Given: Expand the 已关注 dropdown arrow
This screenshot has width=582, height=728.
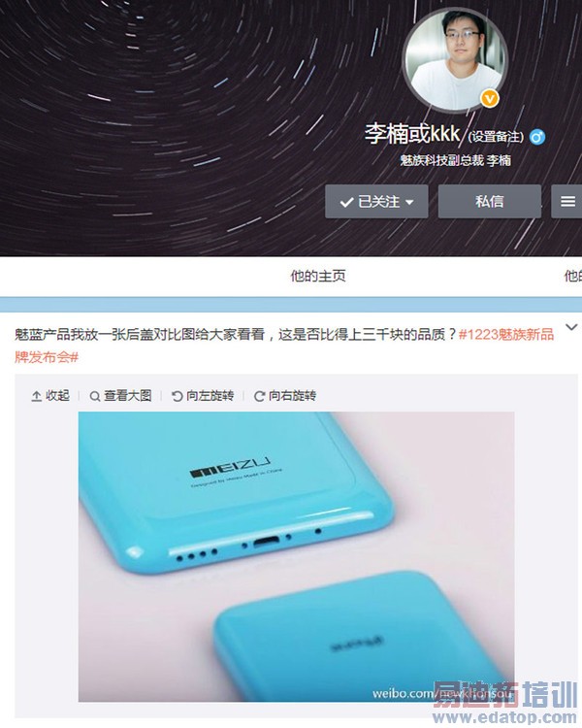Looking at the screenshot, I should [409, 203].
